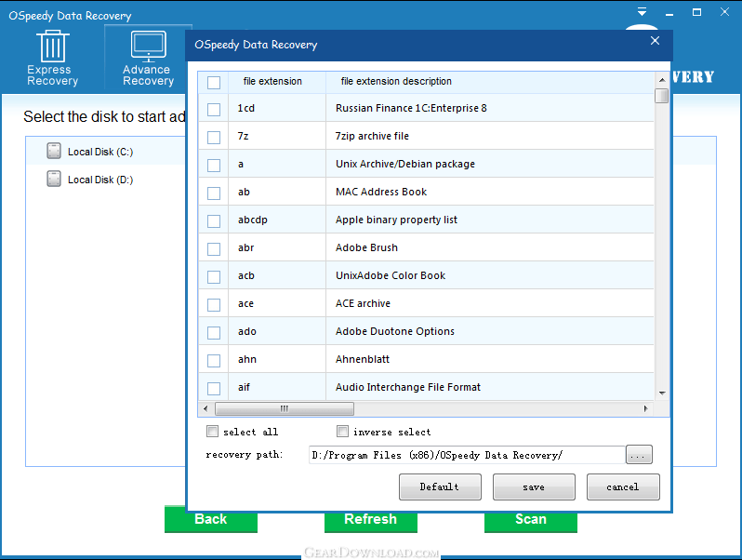Check the abcdp extension checkbox
This screenshot has height=560, width=742.
[214, 221]
